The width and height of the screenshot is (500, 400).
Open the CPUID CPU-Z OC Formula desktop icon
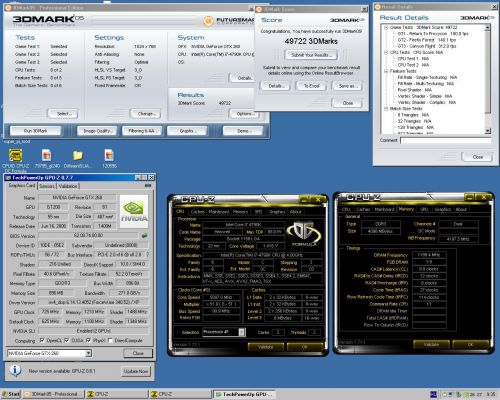click(x=15, y=156)
